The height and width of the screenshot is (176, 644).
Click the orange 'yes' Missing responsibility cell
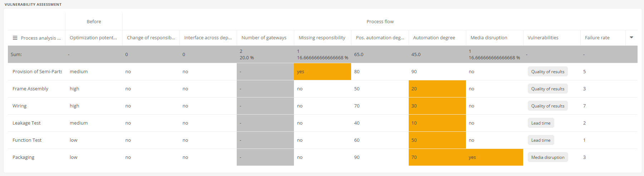323,71
